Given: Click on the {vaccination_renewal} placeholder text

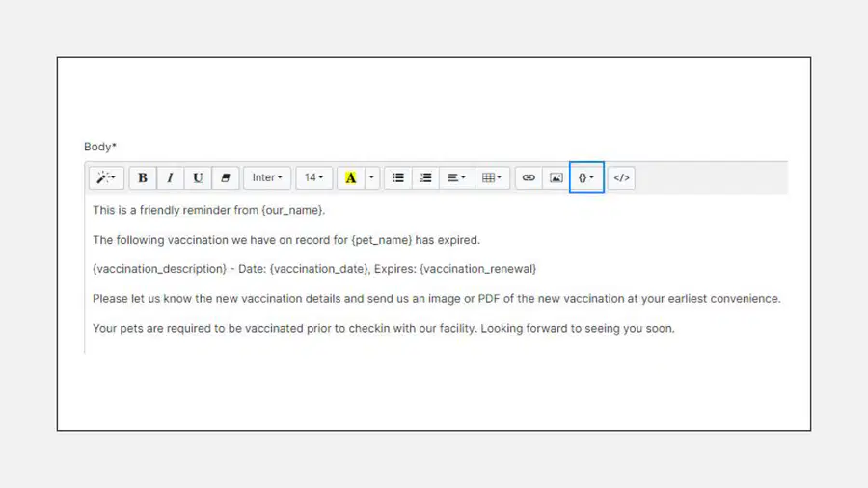Looking at the screenshot, I should click(477, 269).
